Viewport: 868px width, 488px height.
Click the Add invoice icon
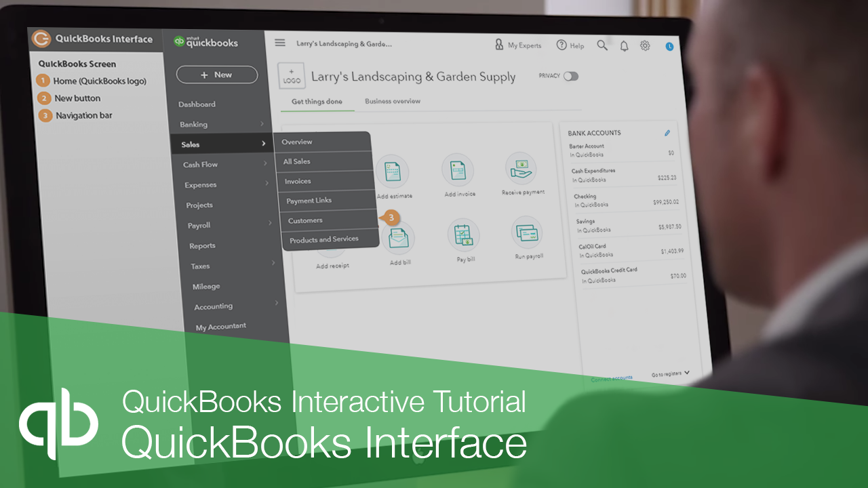tap(458, 171)
